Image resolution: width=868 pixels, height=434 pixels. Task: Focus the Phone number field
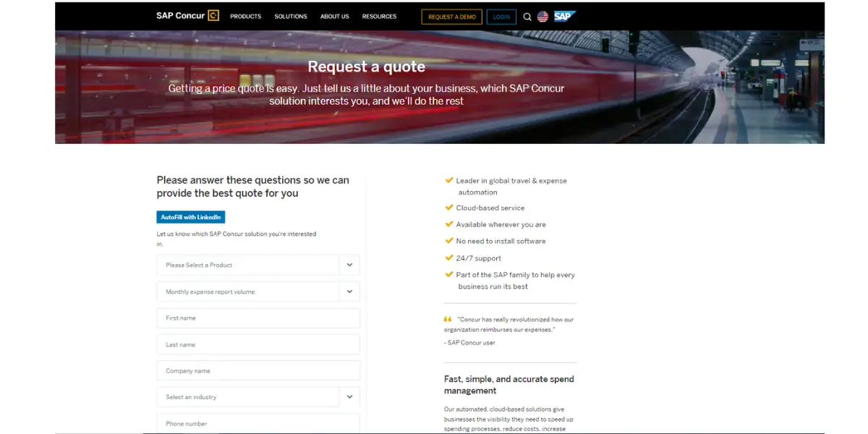258,423
